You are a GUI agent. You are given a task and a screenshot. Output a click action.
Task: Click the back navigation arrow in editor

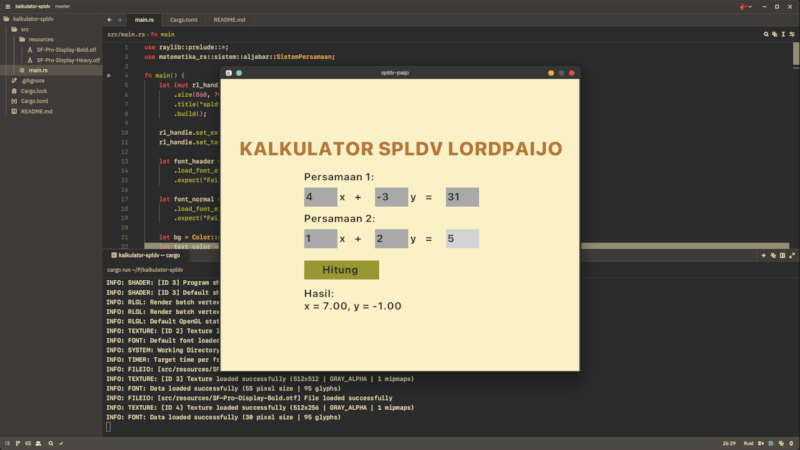point(110,20)
